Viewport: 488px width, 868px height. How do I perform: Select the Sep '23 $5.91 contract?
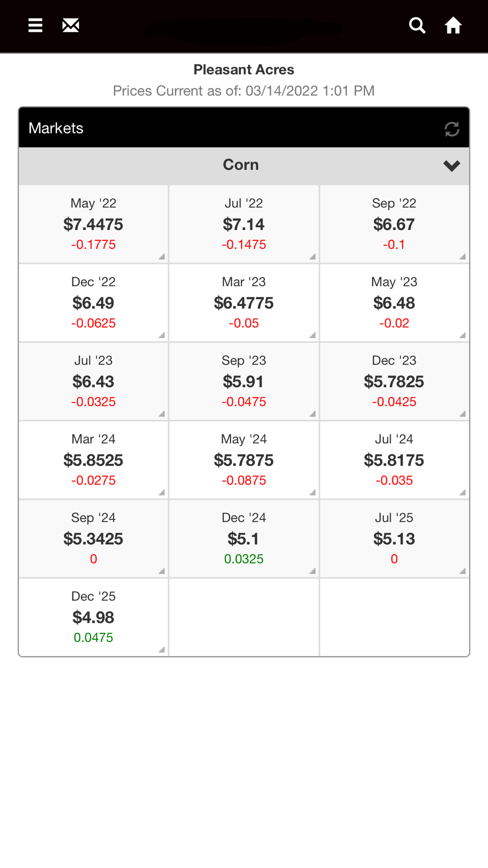(x=244, y=381)
